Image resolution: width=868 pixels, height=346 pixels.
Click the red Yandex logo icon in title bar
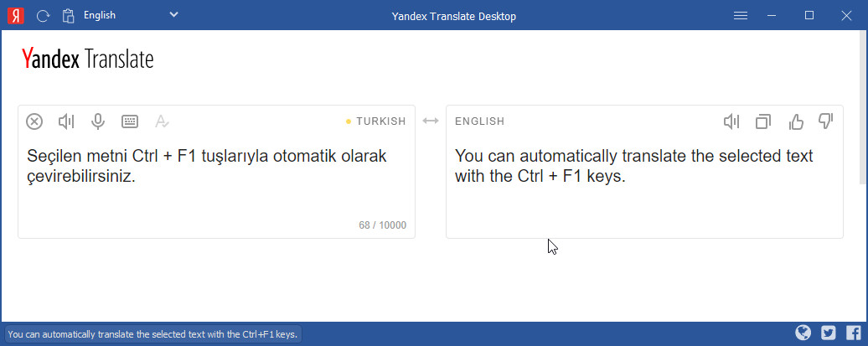[x=15, y=16]
